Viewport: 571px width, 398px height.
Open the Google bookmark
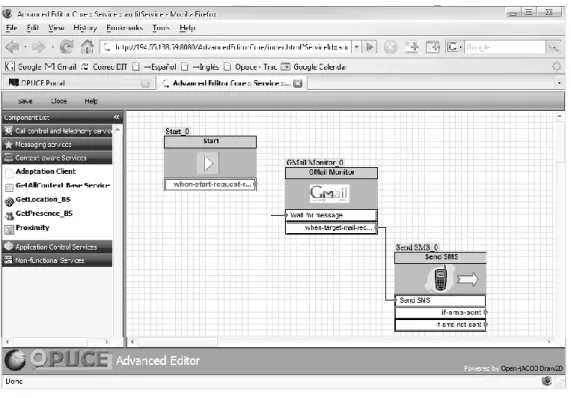(x=23, y=67)
